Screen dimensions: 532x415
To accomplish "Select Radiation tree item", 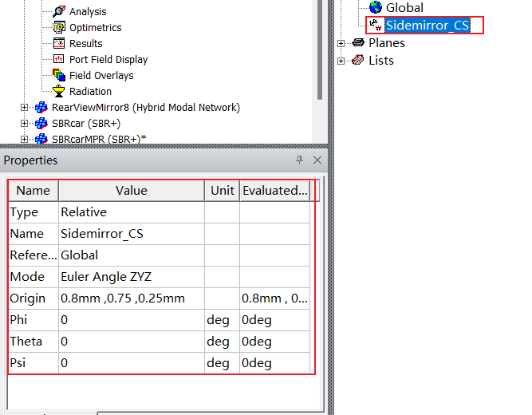I will [x=90, y=91].
